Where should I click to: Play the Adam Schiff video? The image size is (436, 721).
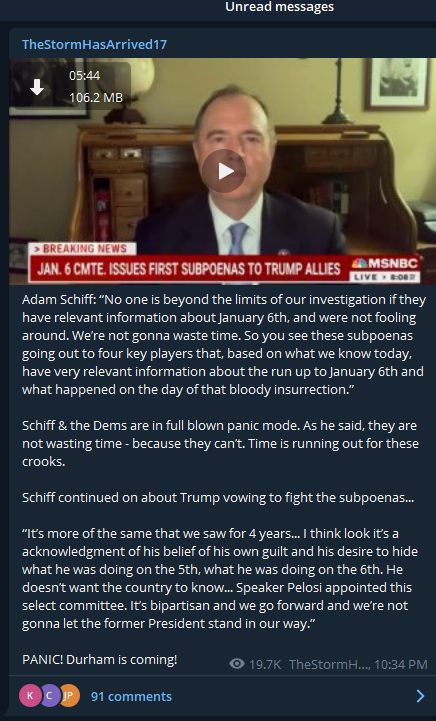tap(224, 171)
